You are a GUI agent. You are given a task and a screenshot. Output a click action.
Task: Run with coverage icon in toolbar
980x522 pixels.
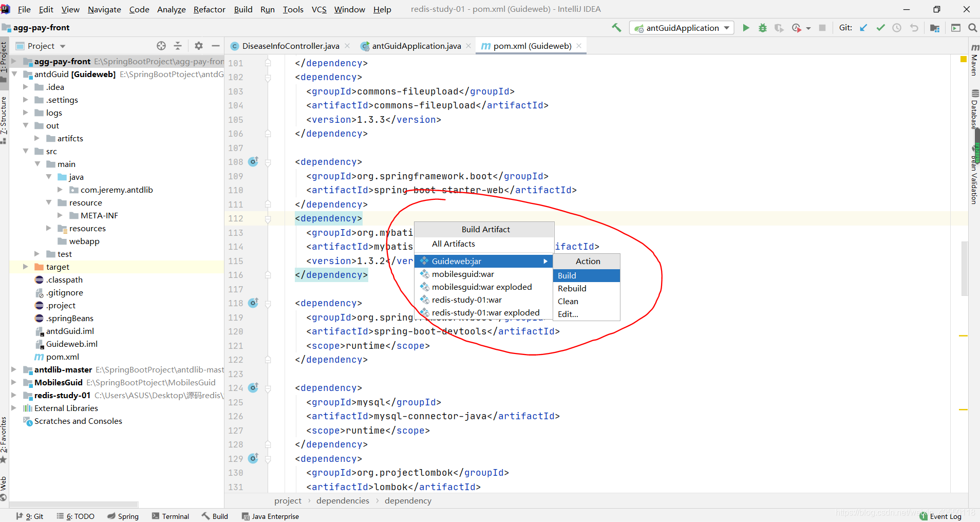779,28
